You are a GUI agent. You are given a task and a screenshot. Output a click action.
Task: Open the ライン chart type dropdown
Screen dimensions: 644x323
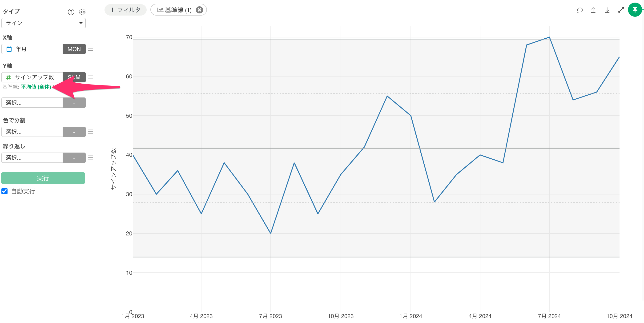44,23
